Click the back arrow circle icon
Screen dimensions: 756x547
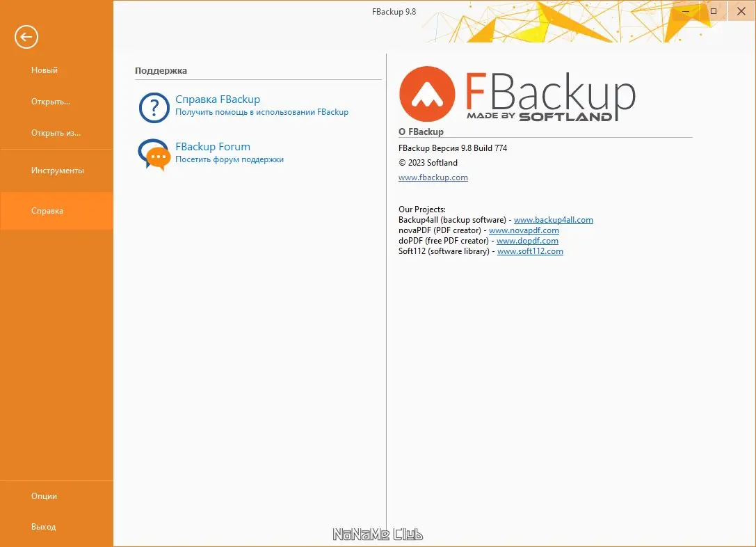(26, 37)
